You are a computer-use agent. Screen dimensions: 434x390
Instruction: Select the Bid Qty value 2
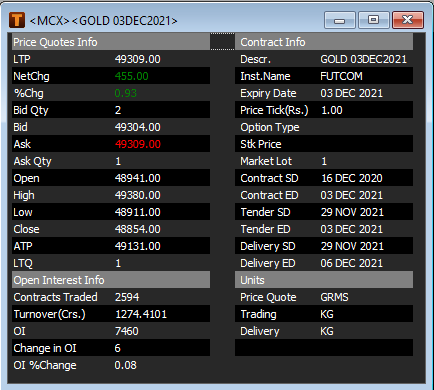click(x=118, y=110)
